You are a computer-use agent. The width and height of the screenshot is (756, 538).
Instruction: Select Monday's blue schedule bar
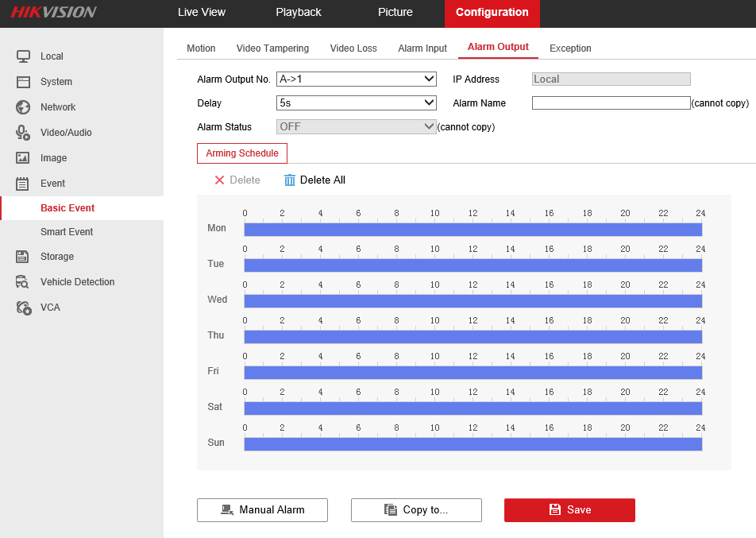point(472,230)
